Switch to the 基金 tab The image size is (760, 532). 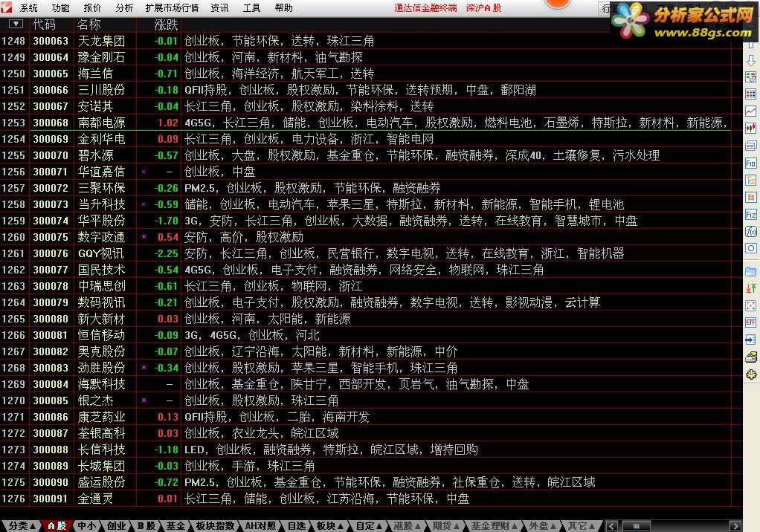(175, 526)
